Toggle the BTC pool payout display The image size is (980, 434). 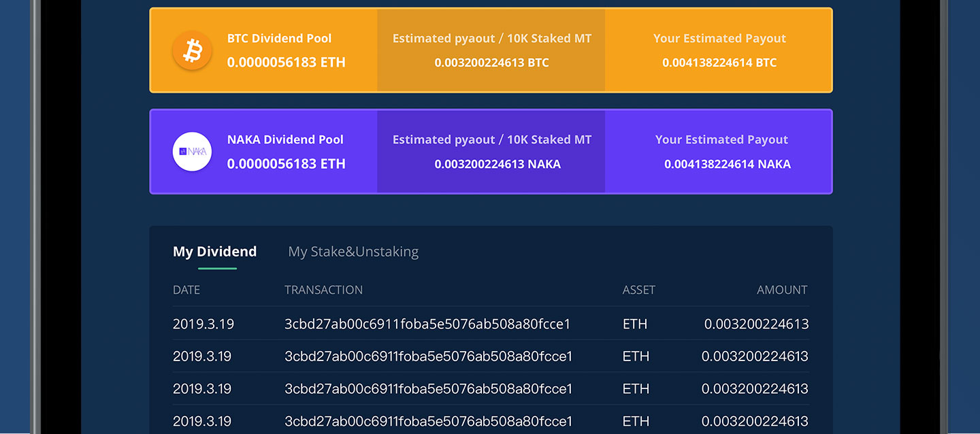point(286,62)
